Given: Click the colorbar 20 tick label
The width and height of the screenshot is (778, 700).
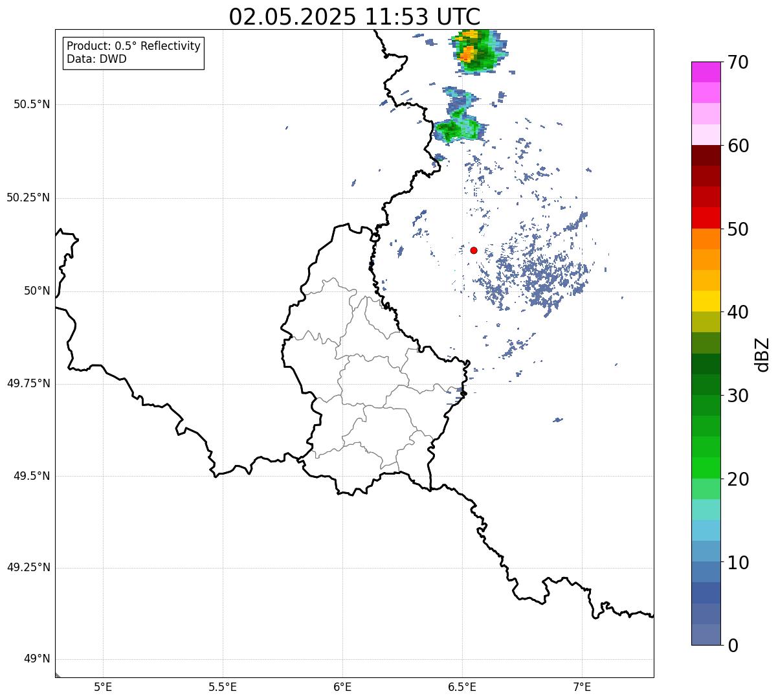Looking at the screenshot, I should [x=739, y=479].
